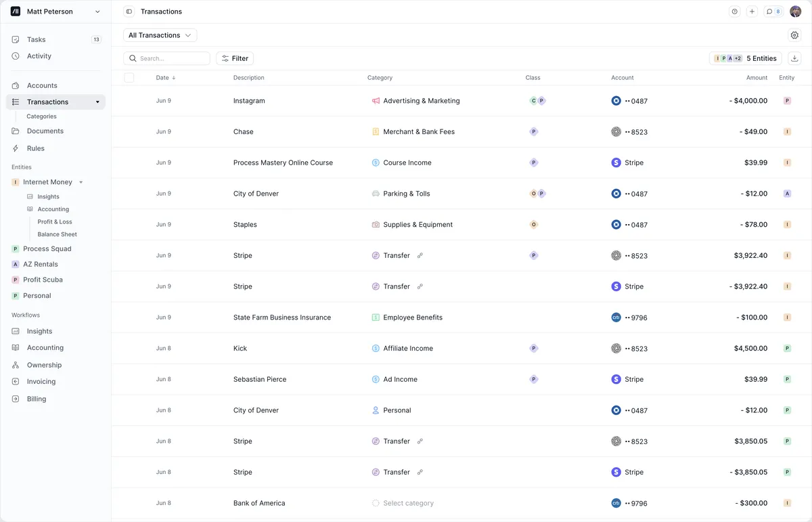812x522 pixels.
Task: Click the Tasks count badge 13
Action: point(96,39)
